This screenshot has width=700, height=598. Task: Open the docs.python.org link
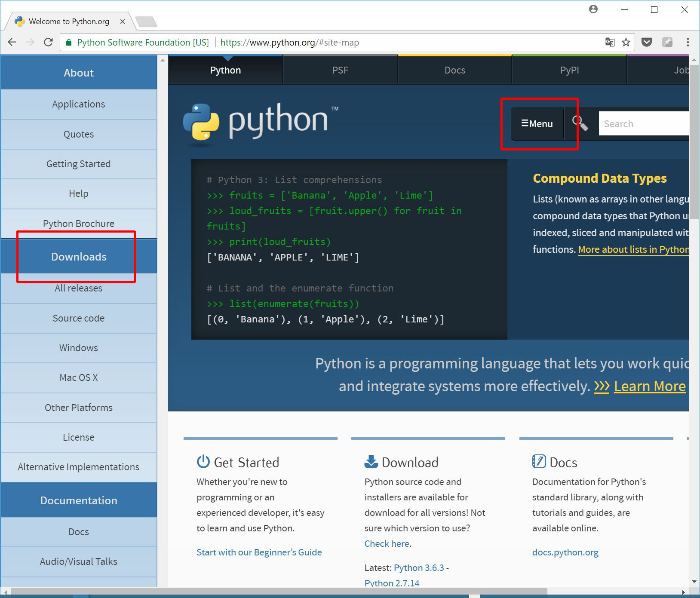coord(565,552)
